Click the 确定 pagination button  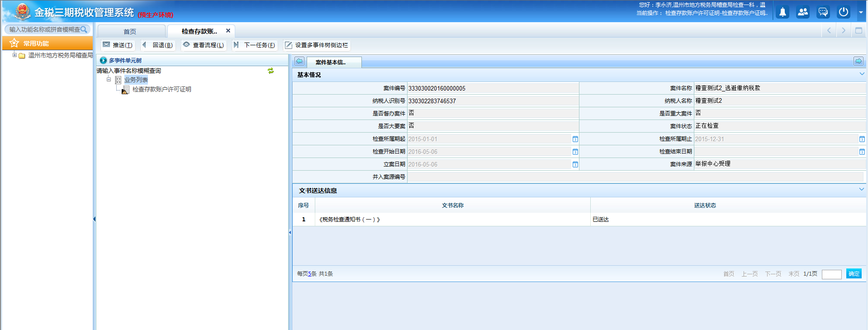pyautogui.click(x=854, y=273)
